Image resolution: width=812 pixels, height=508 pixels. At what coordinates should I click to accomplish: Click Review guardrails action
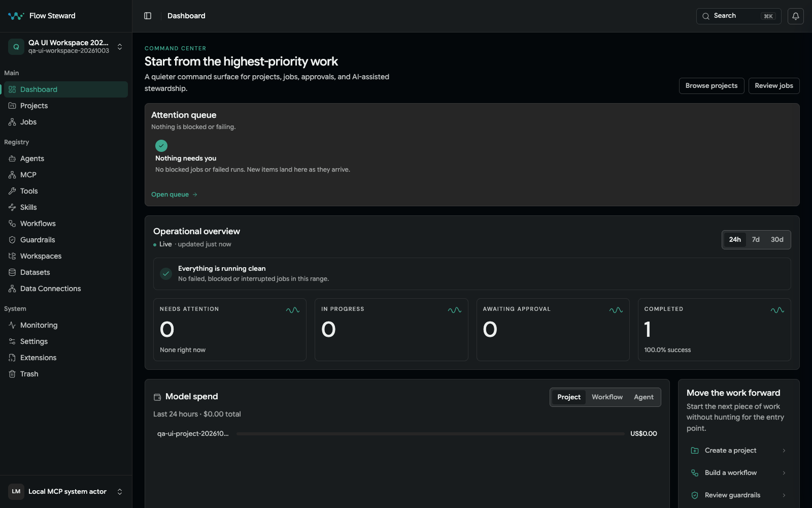[739, 495]
